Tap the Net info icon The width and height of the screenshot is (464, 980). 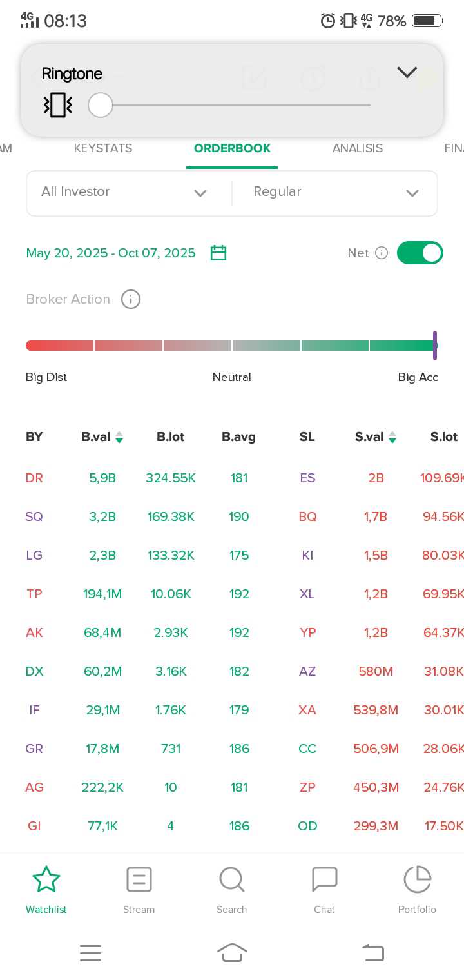point(382,253)
